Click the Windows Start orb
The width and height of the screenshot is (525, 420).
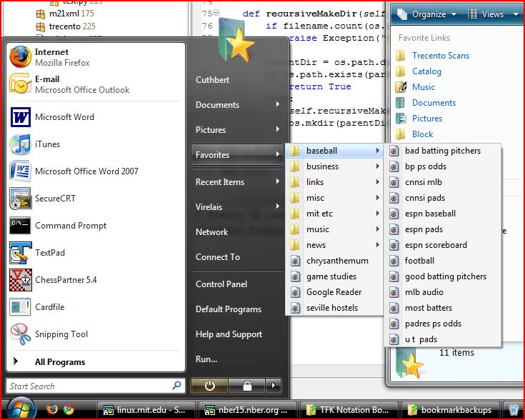21,409
